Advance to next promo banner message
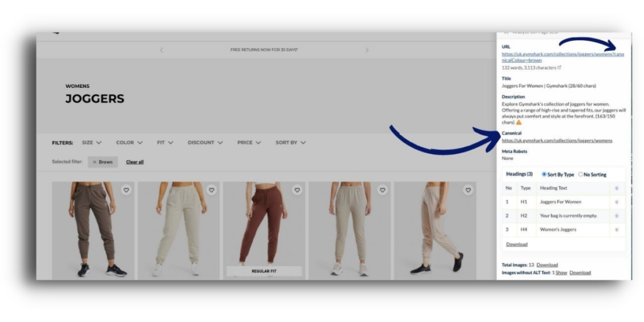 click(x=367, y=50)
